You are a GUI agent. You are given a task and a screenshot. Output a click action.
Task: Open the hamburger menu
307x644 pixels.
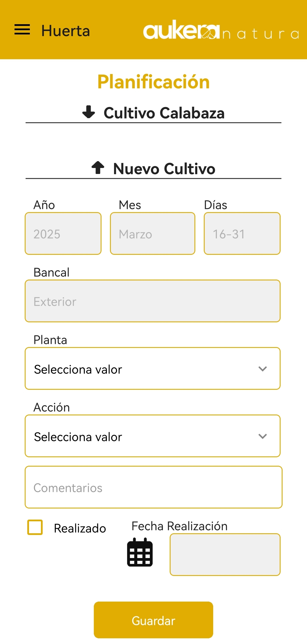tap(22, 30)
